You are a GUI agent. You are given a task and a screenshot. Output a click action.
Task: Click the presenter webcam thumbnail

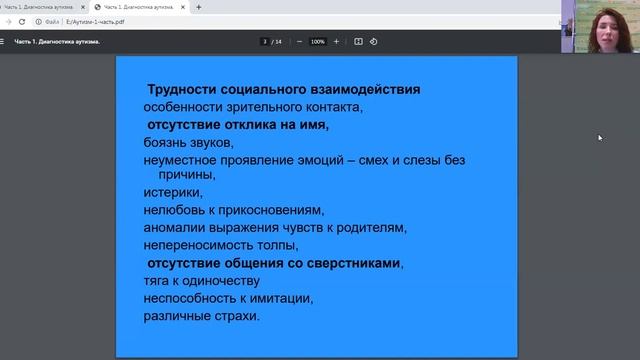pos(600,26)
